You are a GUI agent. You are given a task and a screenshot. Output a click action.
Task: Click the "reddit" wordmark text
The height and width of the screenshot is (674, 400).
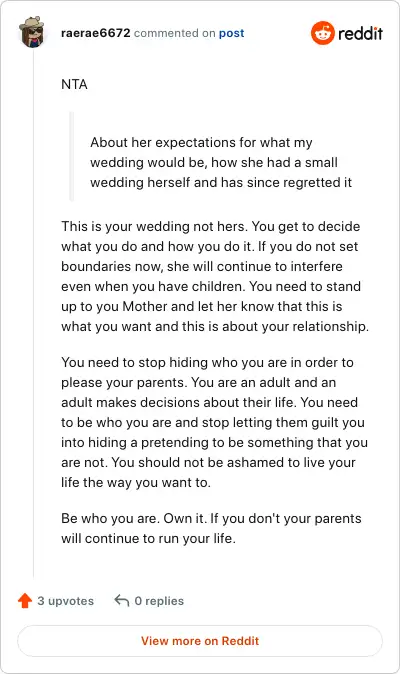click(360, 34)
